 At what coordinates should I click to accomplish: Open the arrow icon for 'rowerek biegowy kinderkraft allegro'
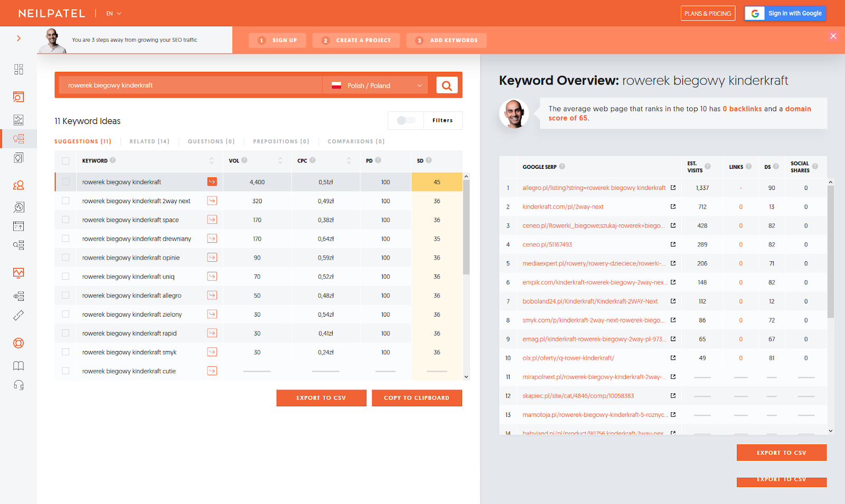click(x=212, y=295)
